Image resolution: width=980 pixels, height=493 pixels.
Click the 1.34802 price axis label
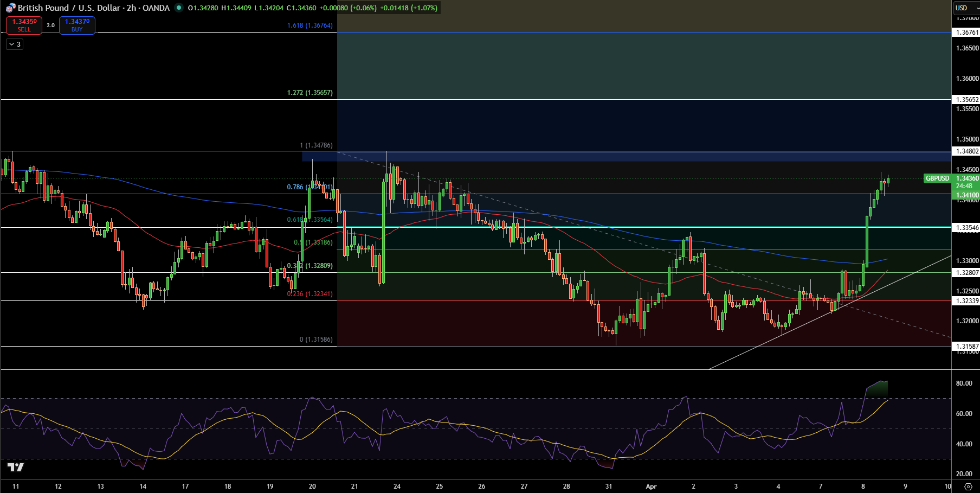[966, 151]
